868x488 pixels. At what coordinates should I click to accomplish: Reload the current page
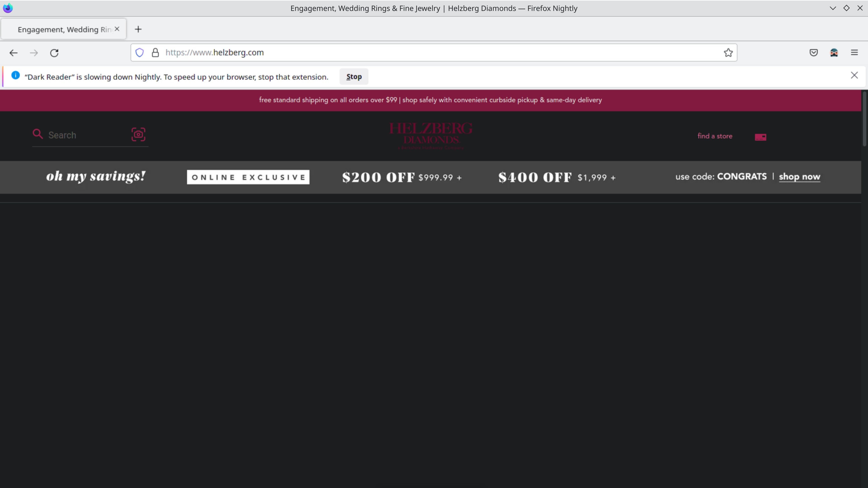click(x=54, y=53)
